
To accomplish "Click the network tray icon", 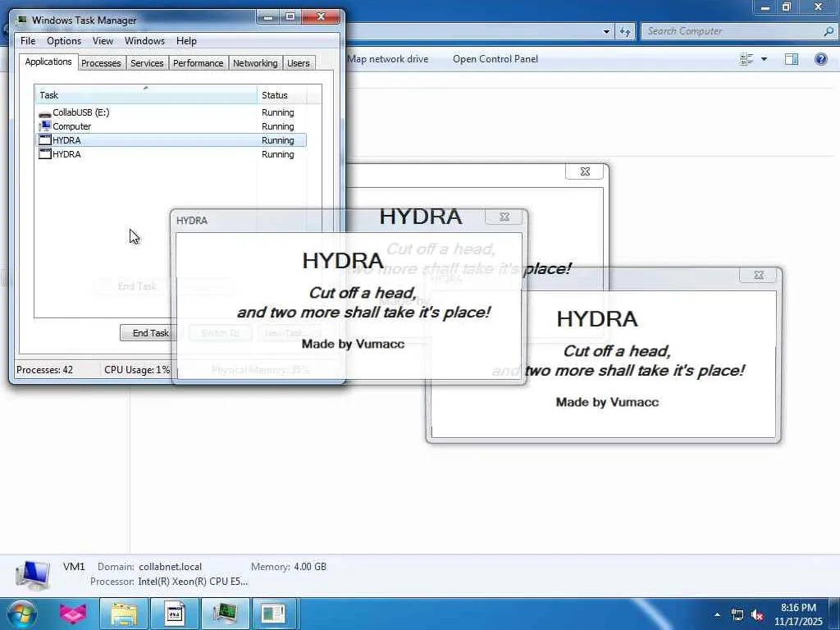I will 737,615.
